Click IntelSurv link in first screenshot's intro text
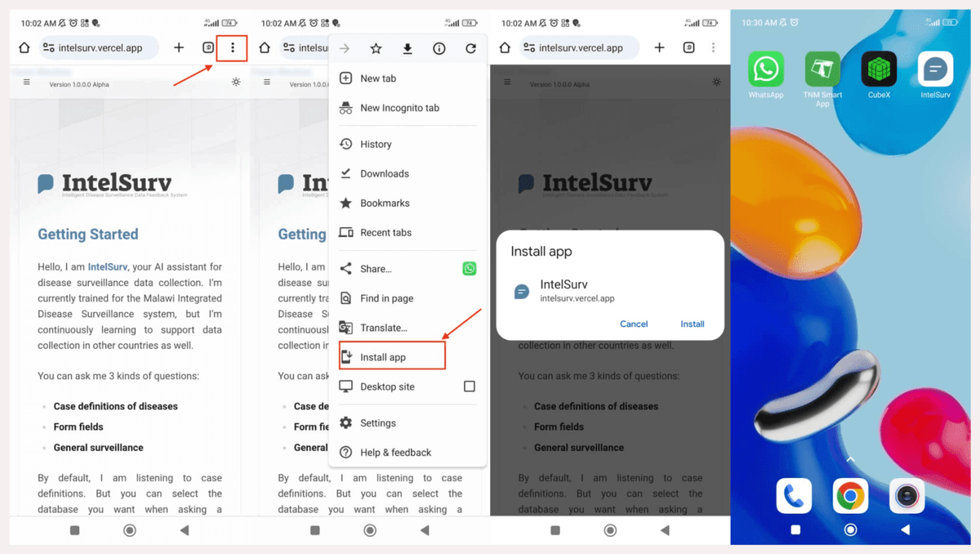The height and width of the screenshot is (554, 980). coord(108,267)
